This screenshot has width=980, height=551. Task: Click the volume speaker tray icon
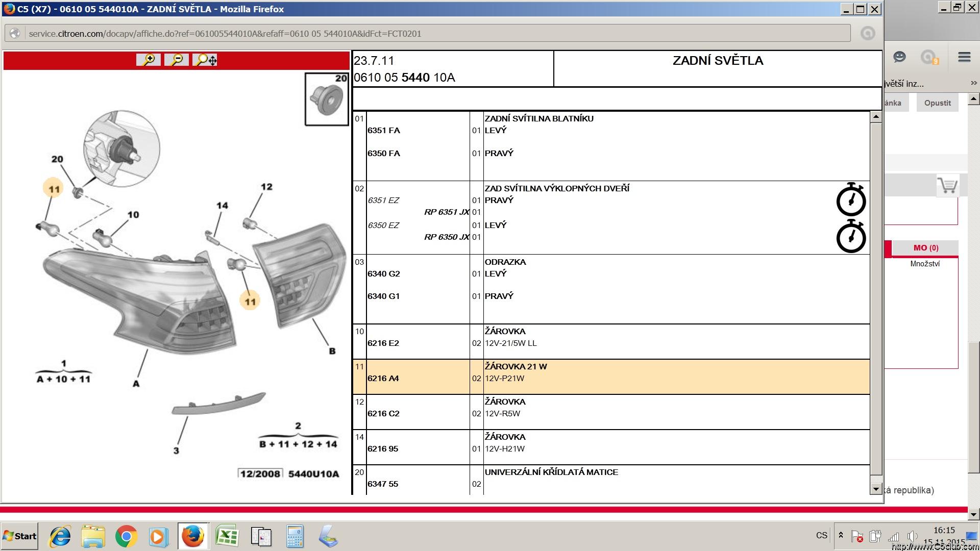coord(912,536)
